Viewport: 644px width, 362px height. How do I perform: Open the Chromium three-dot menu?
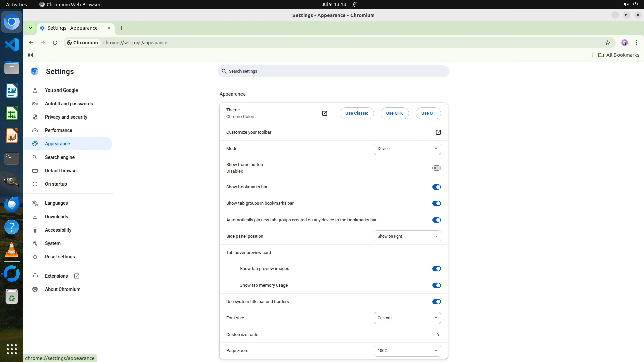[636, 43]
